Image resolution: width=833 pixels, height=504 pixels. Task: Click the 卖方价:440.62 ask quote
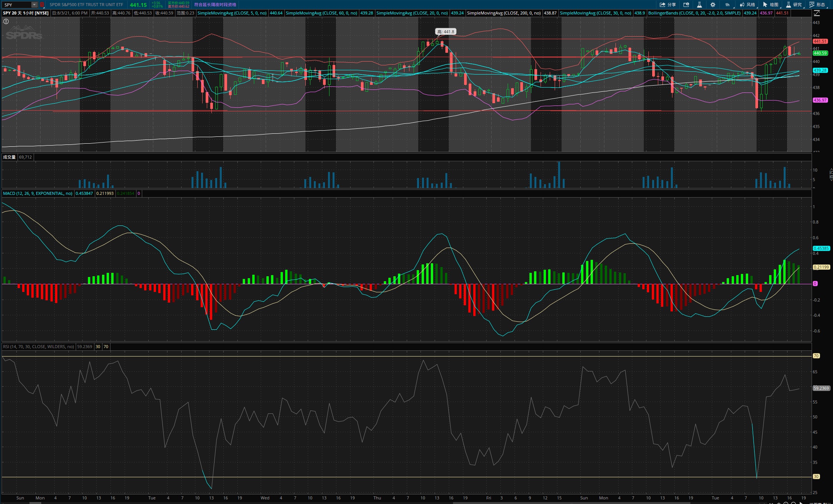(179, 6)
